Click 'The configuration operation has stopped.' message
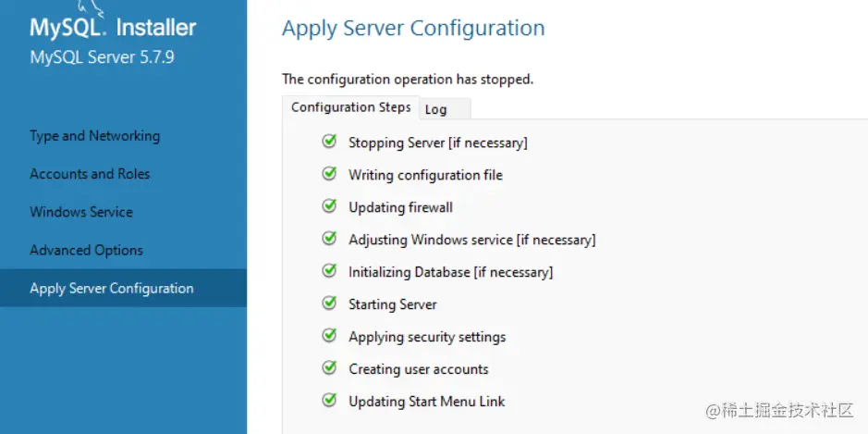868x434 pixels. pos(408,80)
